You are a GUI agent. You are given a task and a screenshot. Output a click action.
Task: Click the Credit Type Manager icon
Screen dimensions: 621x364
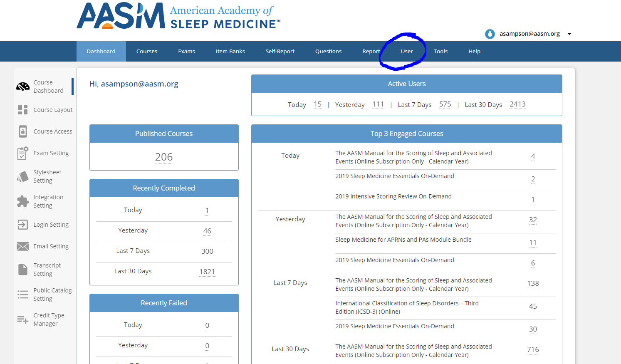tap(23, 319)
